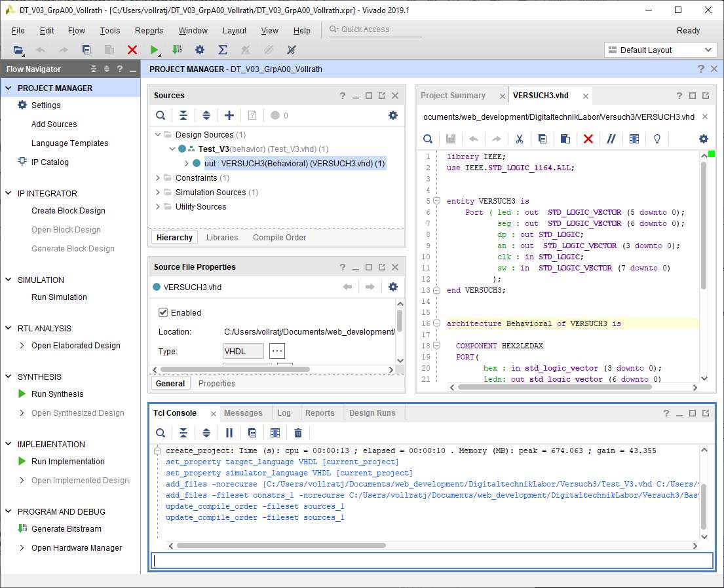Click the lightbulb icon in editor toolbar
Image resolution: width=724 pixels, height=588 pixels.
click(x=657, y=139)
